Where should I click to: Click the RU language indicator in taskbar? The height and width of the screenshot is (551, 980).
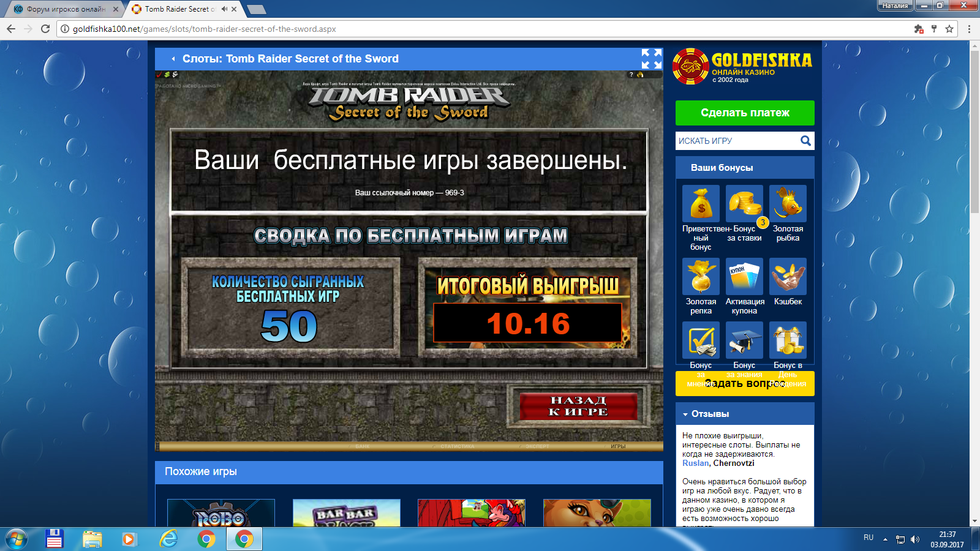(869, 538)
